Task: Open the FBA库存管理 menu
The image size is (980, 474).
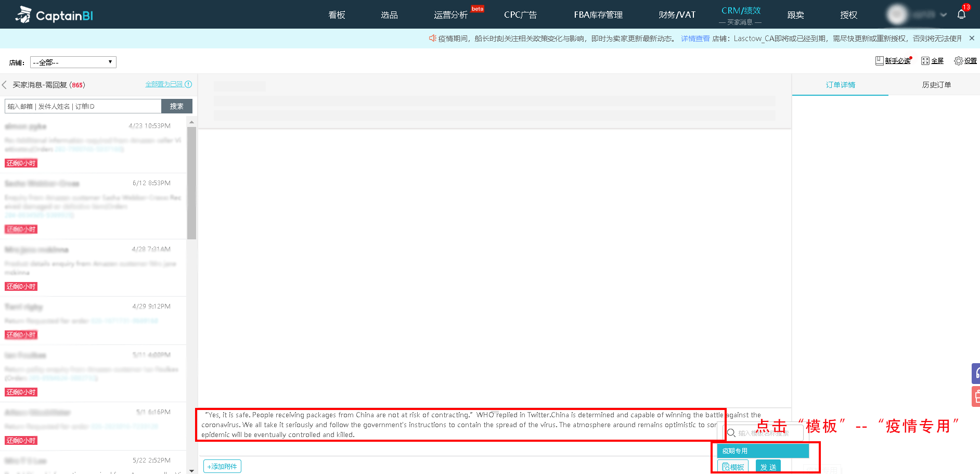Action: coord(598,15)
